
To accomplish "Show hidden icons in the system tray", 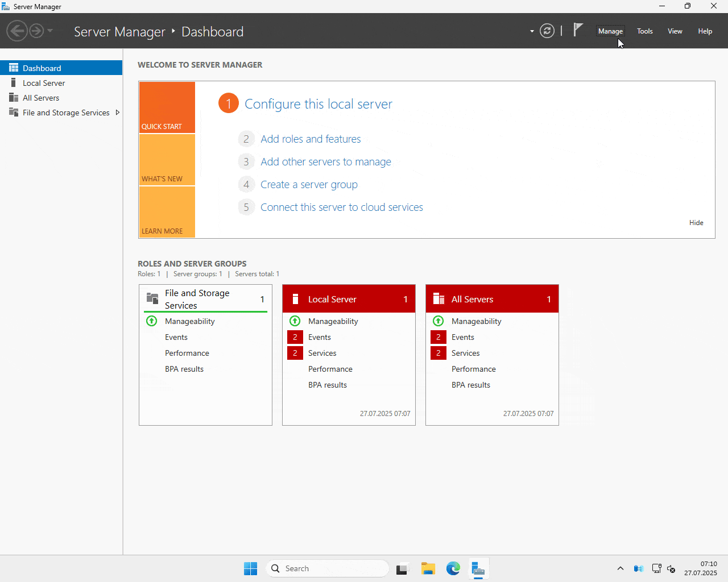I will (x=621, y=568).
